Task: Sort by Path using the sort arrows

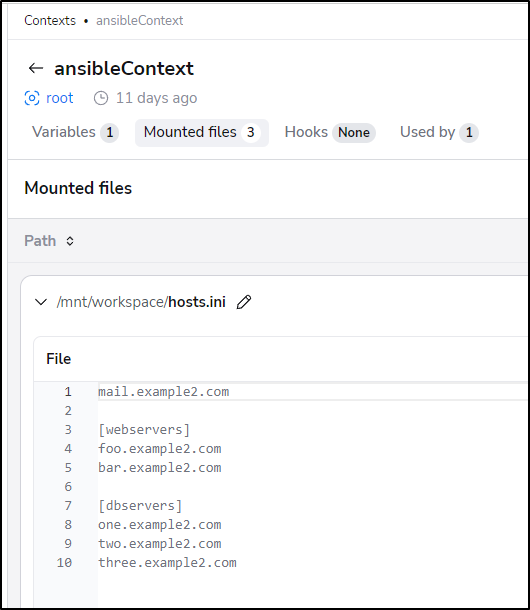Action: click(x=70, y=241)
